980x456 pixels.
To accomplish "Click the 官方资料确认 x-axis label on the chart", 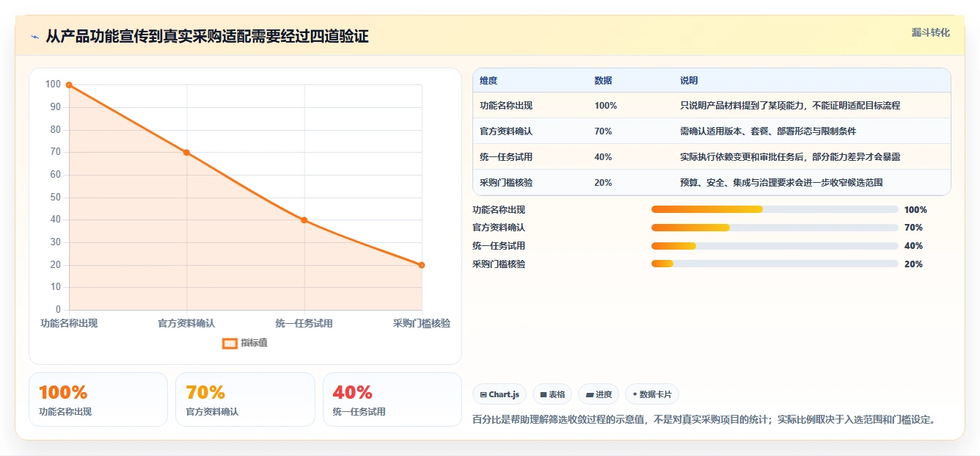I will [x=186, y=323].
